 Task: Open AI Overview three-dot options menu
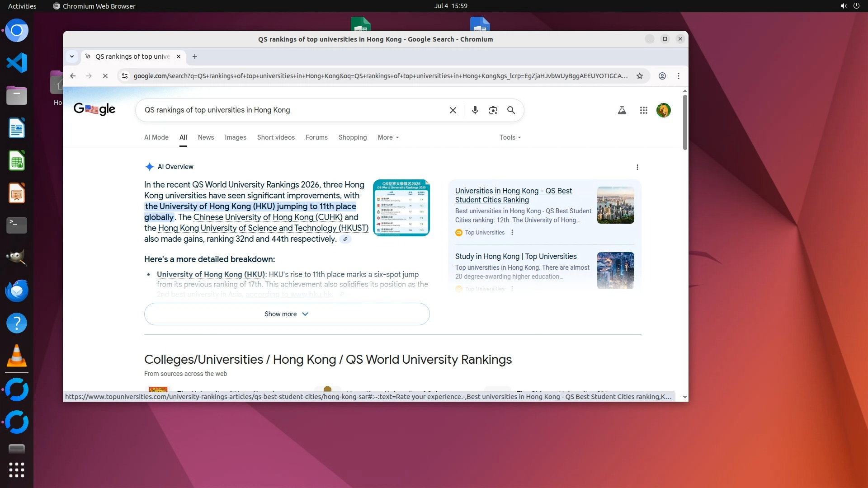[x=637, y=167]
